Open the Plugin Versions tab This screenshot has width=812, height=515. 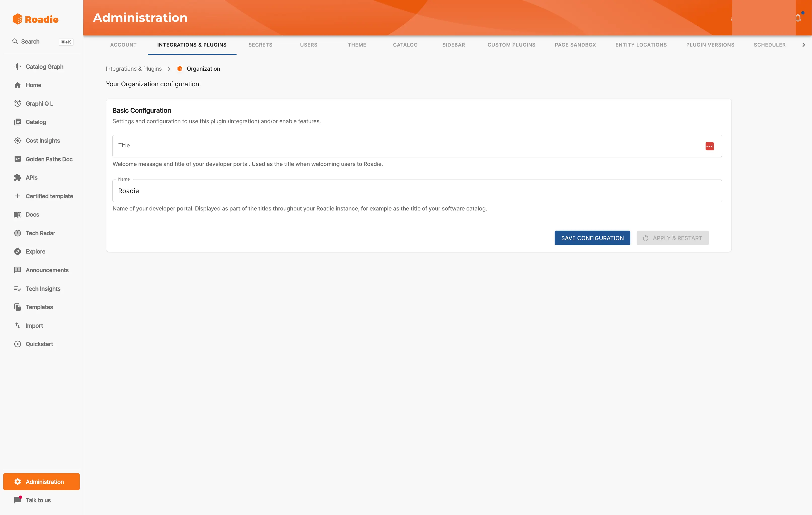[710, 45]
